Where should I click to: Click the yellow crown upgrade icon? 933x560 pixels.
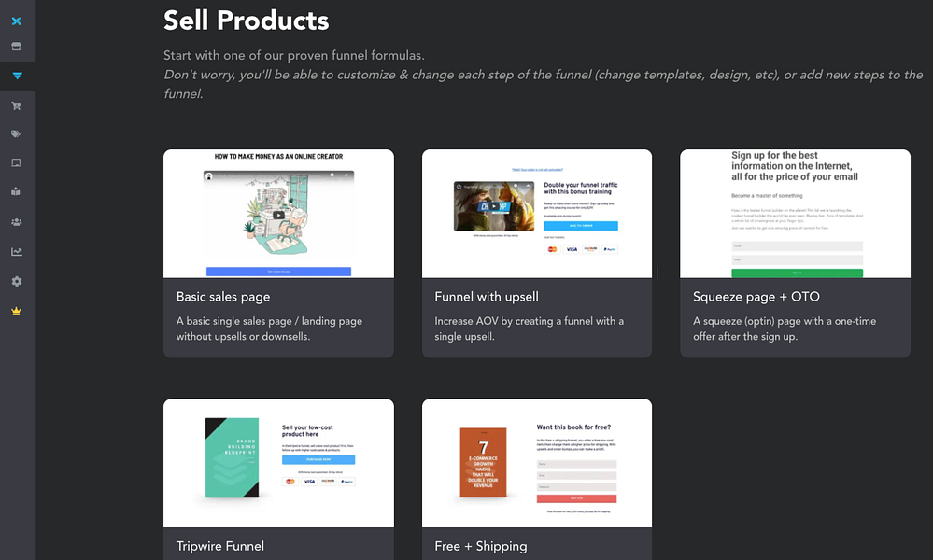pos(17,311)
